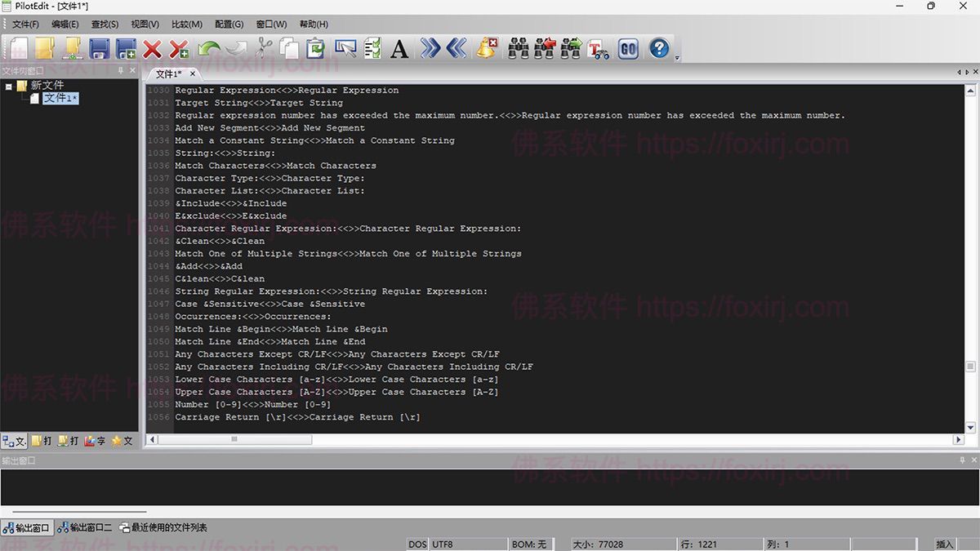Click the Save file floppy disk icon
The height and width of the screenshot is (551, 980).
100,49
